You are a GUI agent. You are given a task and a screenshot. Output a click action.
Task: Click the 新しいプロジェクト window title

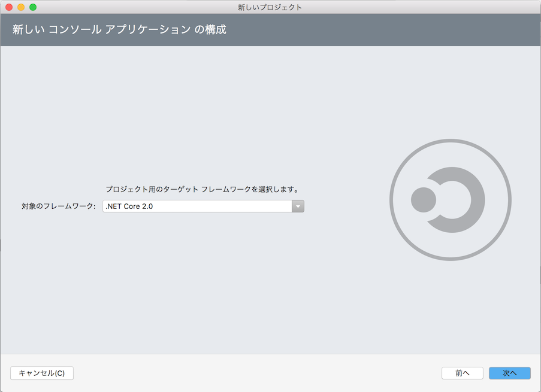click(270, 7)
